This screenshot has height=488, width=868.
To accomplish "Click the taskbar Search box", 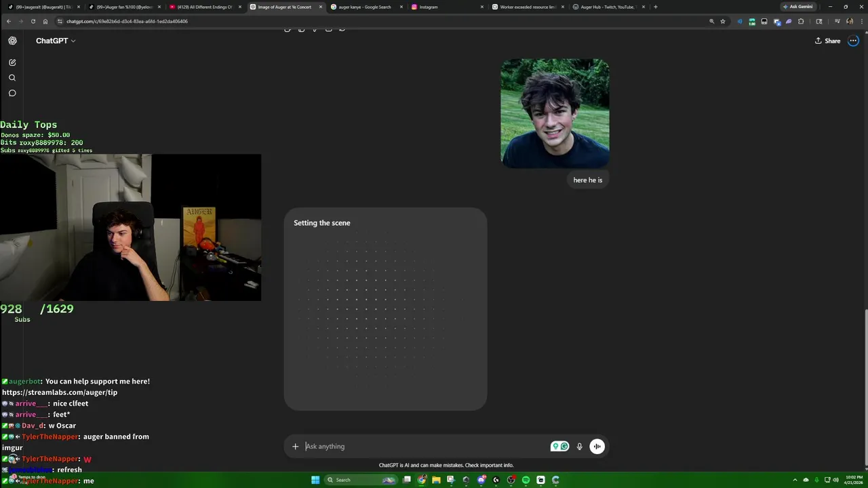I will (361, 480).
